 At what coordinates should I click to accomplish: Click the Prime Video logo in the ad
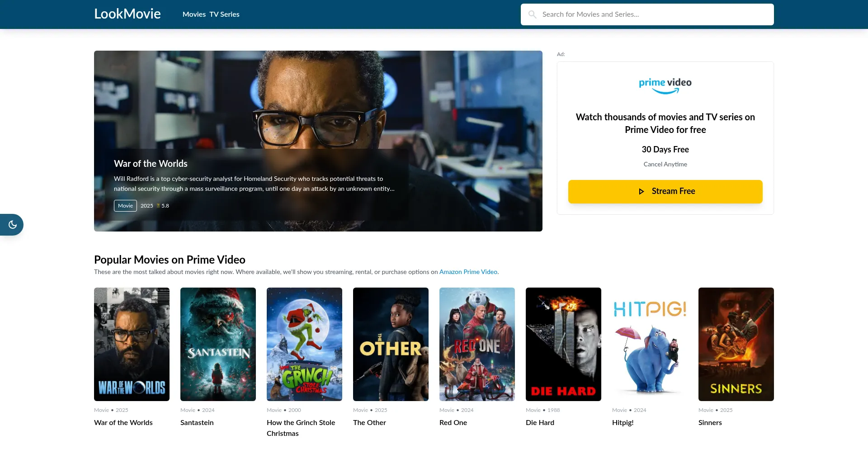(x=665, y=85)
